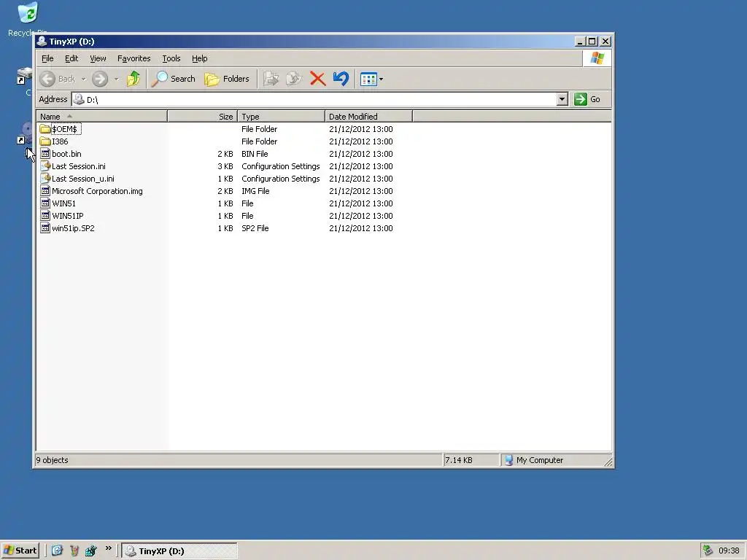
Task: Select the WIN51IP file icon
Action: click(45, 216)
